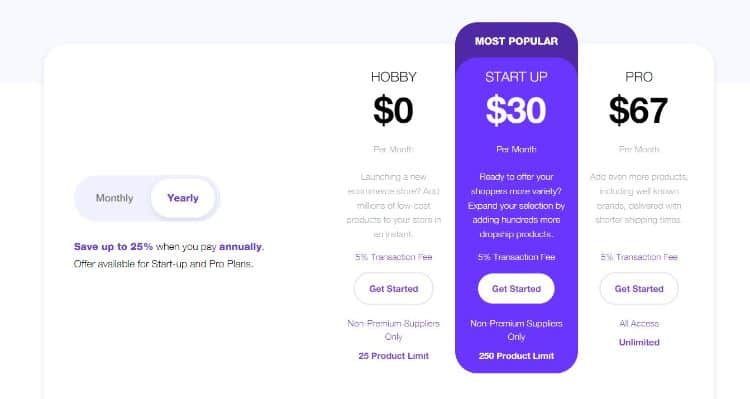Click the $0 Hobby price
This screenshot has height=399, width=750.
(393, 110)
